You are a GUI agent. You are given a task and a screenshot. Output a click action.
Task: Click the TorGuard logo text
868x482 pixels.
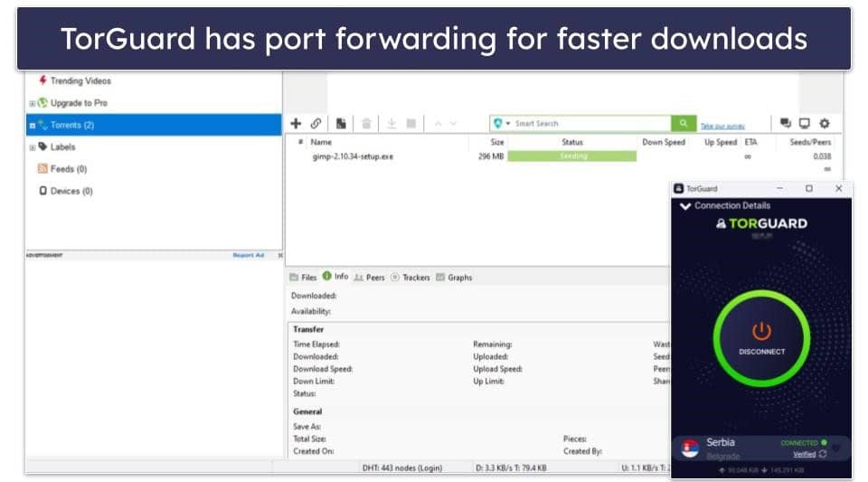(761, 223)
